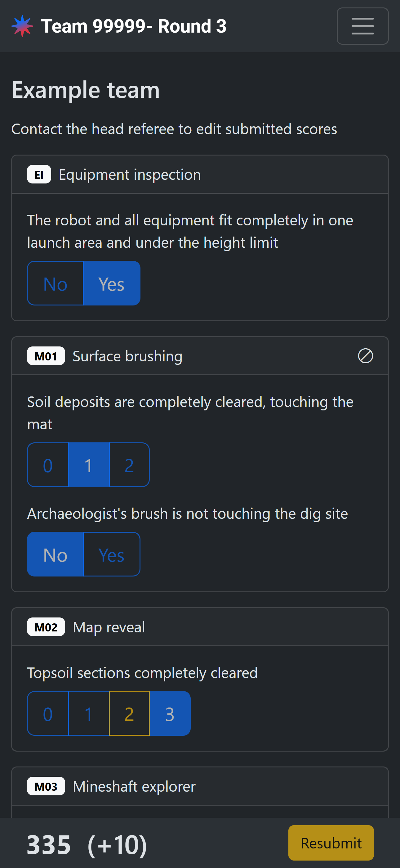Viewport: 400px width, 868px height.
Task: Select No for equipment inspection fit
Action: click(55, 283)
